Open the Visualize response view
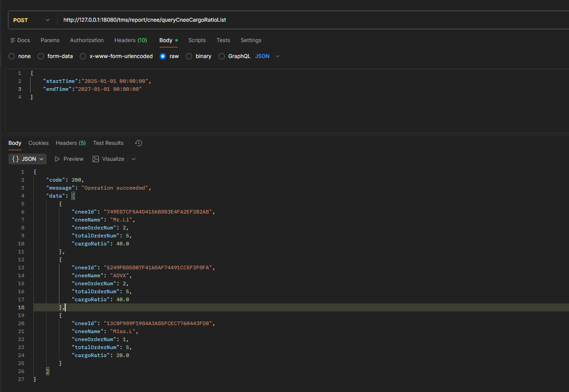This screenshot has width=569, height=392. coord(109,159)
